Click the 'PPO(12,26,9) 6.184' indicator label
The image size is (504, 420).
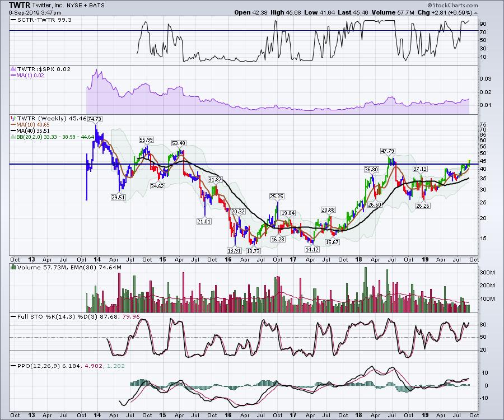pos(48,366)
